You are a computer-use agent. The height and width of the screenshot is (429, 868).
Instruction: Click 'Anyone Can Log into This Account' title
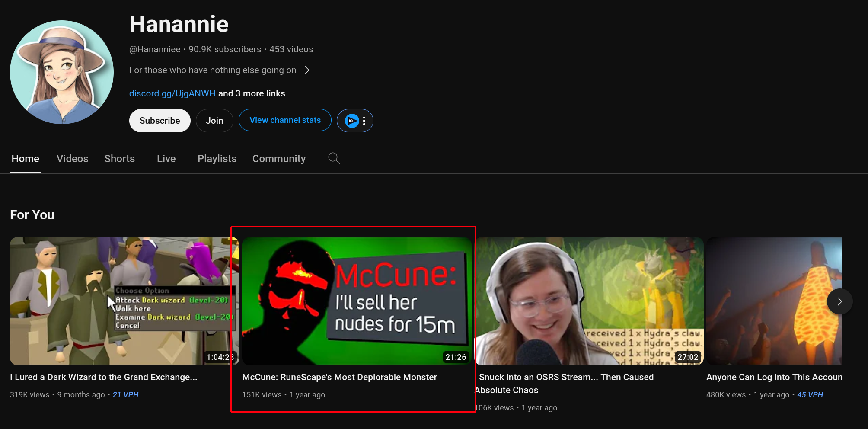pos(774,377)
